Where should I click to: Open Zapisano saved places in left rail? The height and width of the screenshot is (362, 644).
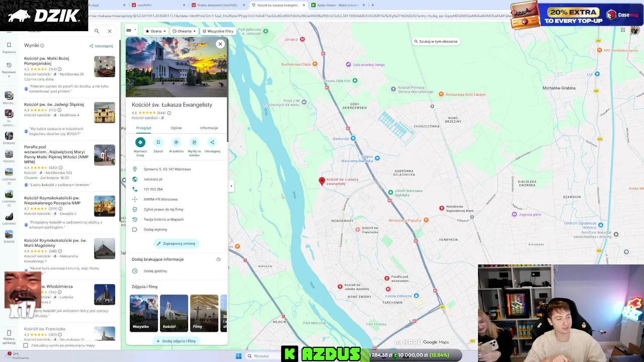pos(9,47)
